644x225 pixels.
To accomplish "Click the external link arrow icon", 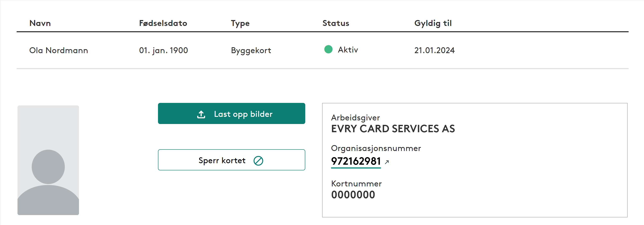I will [387, 162].
